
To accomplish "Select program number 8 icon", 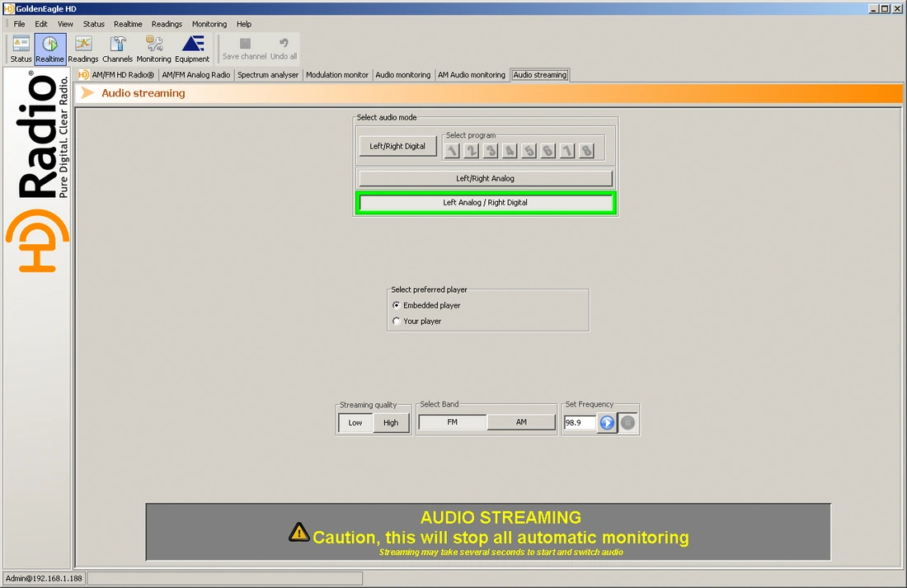I will pyautogui.click(x=586, y=150).
